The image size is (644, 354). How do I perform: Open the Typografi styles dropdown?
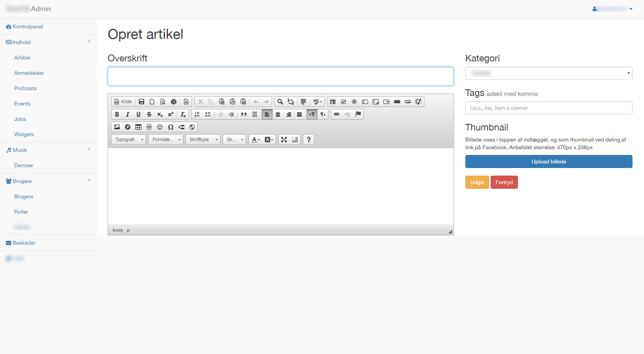pos(129,140)
